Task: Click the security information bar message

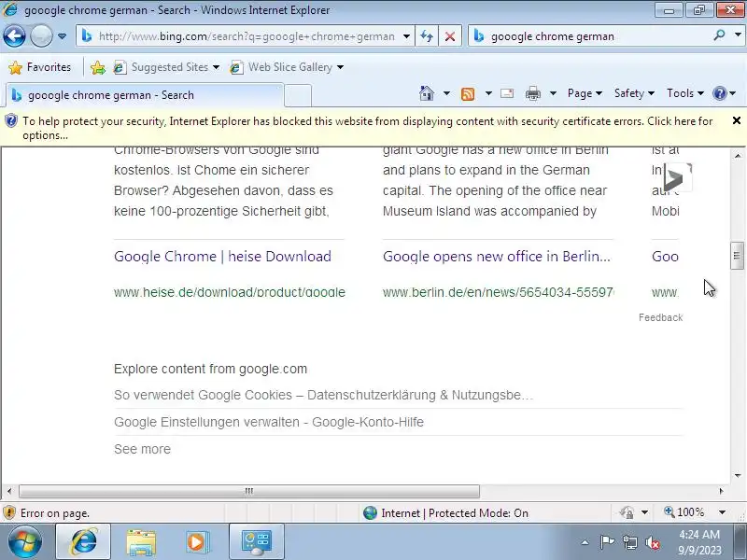Action: pyautogui.click(x=367, y=128)
